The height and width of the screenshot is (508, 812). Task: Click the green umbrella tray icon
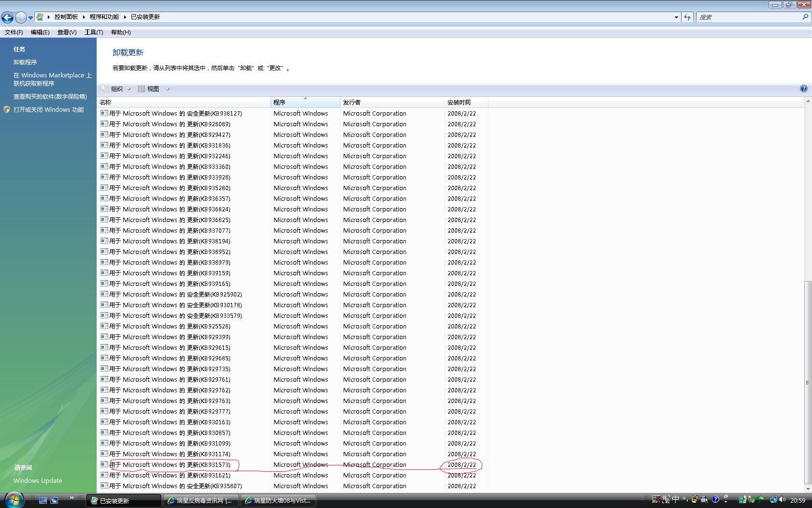(x=761, y=500)
